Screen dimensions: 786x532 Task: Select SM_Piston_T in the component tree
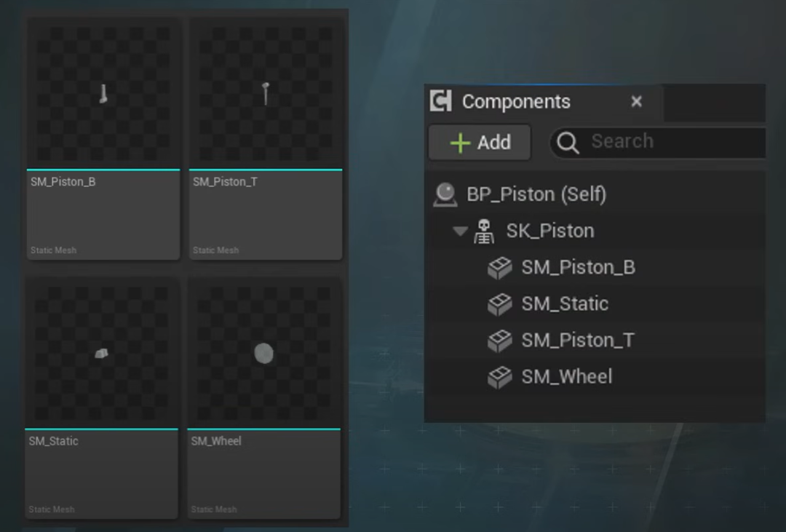tap(595, 341)
